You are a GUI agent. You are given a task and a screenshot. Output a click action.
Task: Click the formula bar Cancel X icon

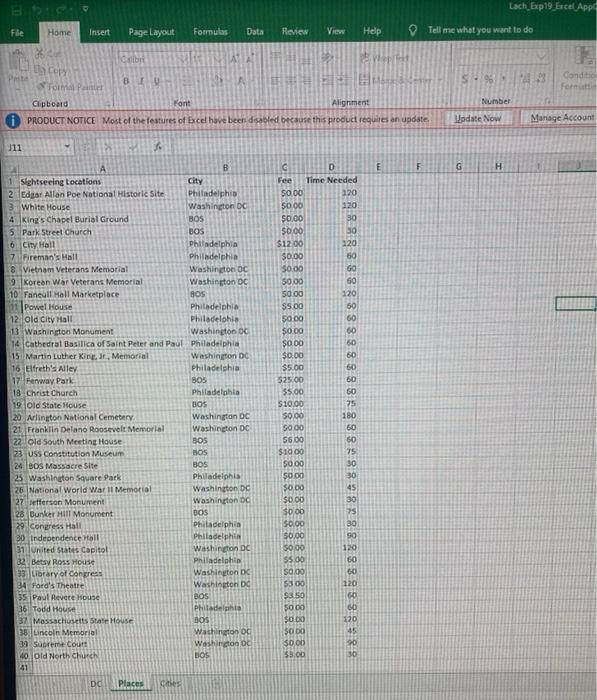pos(108,146)
